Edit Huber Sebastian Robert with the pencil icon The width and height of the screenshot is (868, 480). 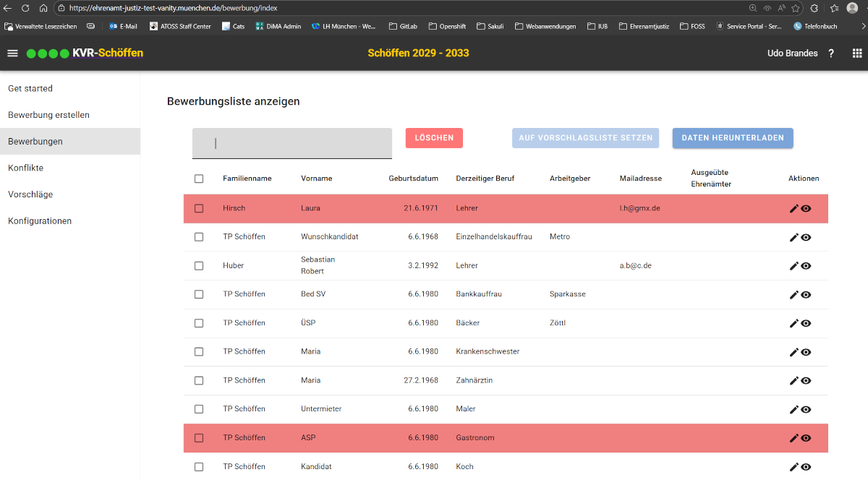click(x=794, y=265)
